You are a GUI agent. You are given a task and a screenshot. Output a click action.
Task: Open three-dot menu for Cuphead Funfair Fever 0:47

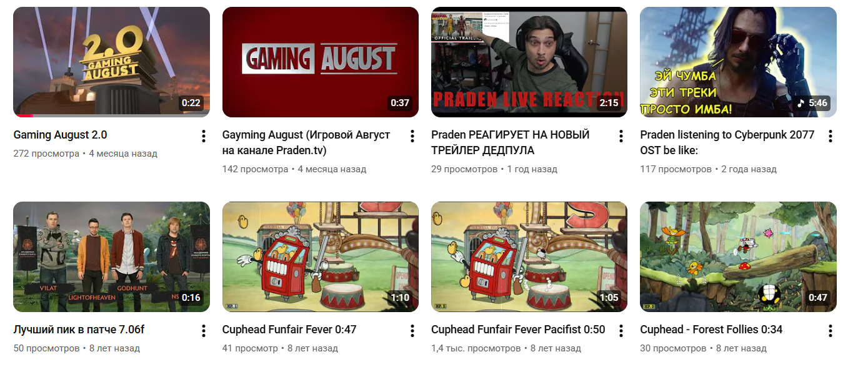point(412,331)
